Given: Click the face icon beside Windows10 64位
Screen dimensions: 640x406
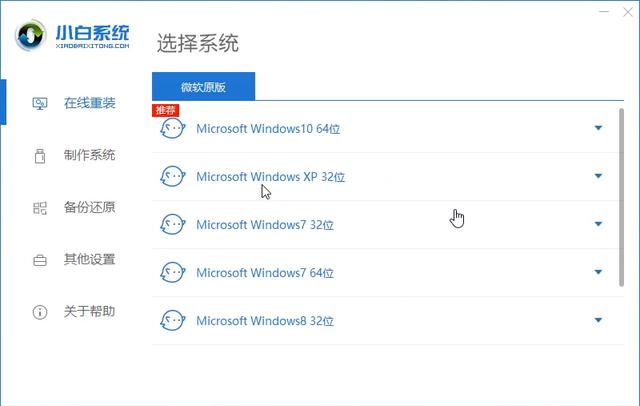Looking at the screenshot, I should [x=172, y=129].
